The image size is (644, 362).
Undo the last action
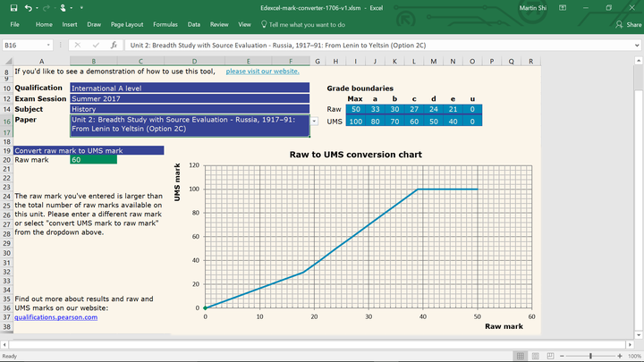point(28,7)
